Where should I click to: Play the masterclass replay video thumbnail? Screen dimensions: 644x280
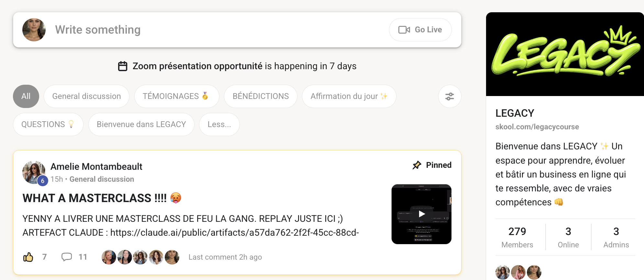[421, 214]
